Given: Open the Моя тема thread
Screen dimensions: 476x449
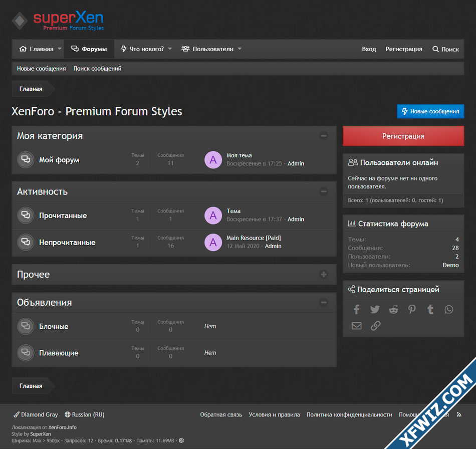Looking at the screenshot, I should 239,155.
